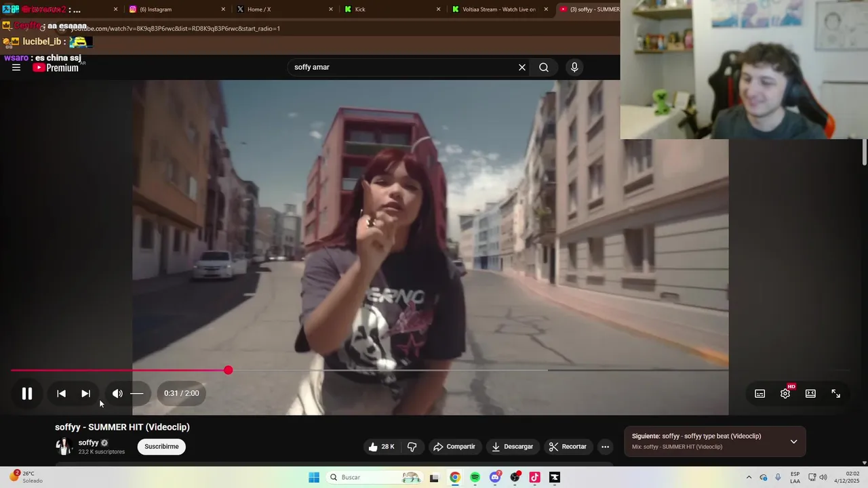This screenshot has height=488, width=868.
Task: Mute the video volume speaker icon
Action: [x=117, y=393]
